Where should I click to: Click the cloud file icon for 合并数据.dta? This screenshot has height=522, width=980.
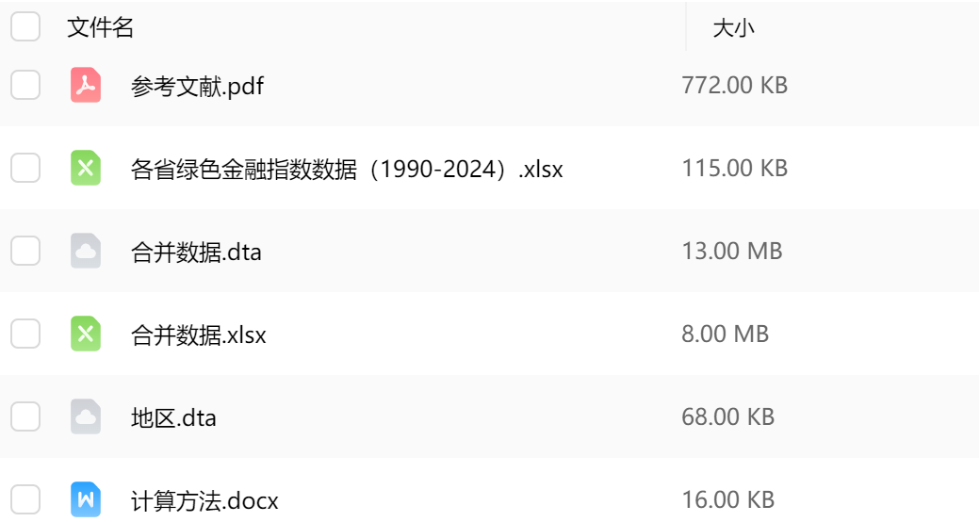(x=86, y=252)
